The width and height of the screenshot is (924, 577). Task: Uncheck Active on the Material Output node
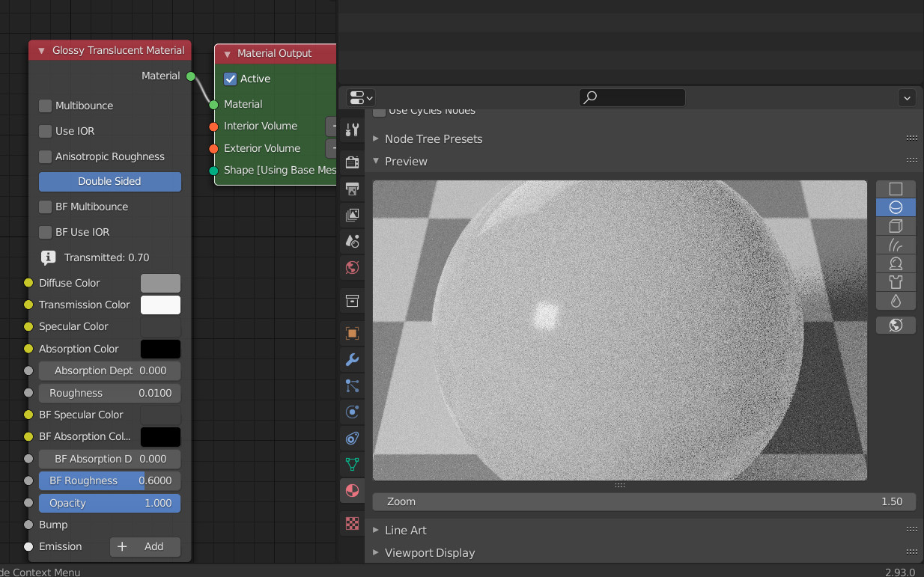(x=231, y=79)
